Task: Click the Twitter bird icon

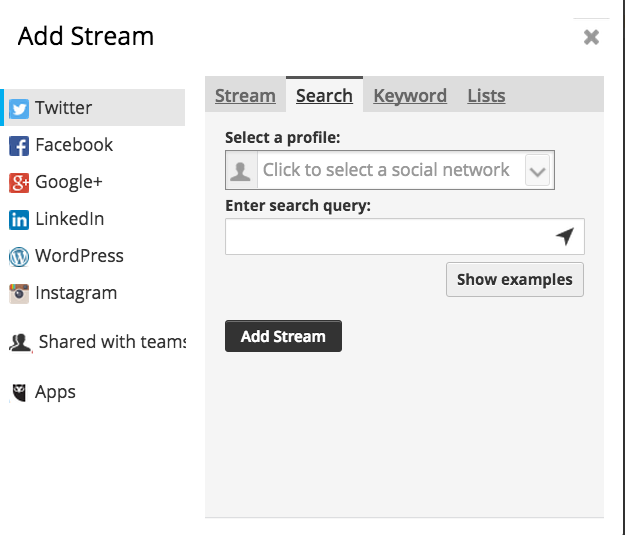Action: (19, 108)
